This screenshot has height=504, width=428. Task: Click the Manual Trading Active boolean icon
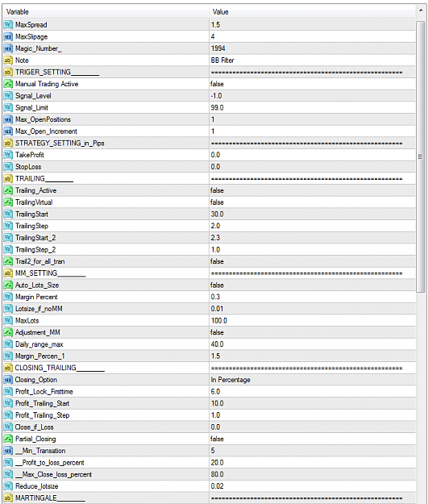click(x=8, y=84)
